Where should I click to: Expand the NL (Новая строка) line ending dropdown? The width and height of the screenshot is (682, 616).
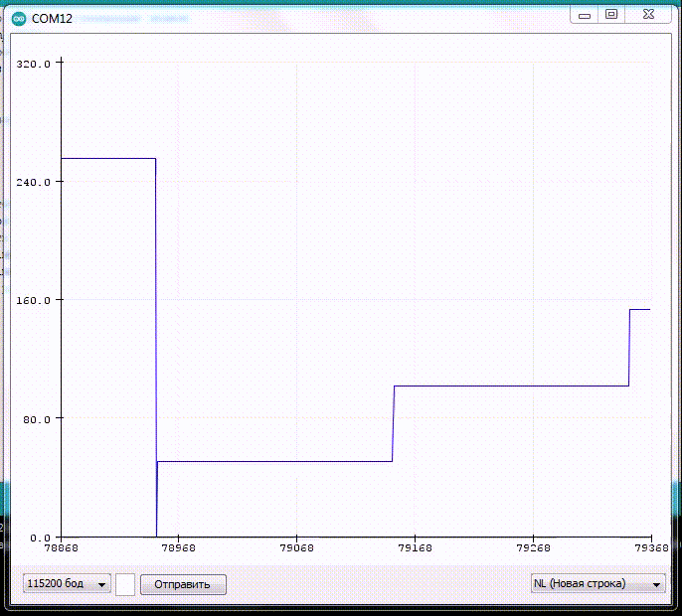click(x=597, y=584)
